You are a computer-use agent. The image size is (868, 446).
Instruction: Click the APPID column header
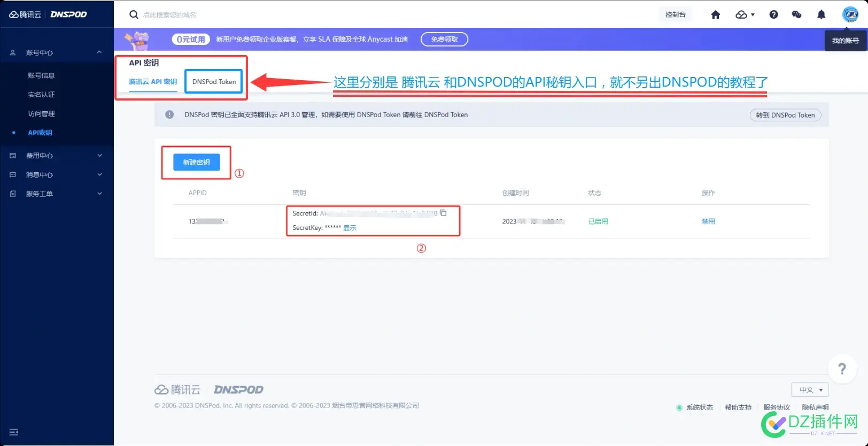point(197,193)
